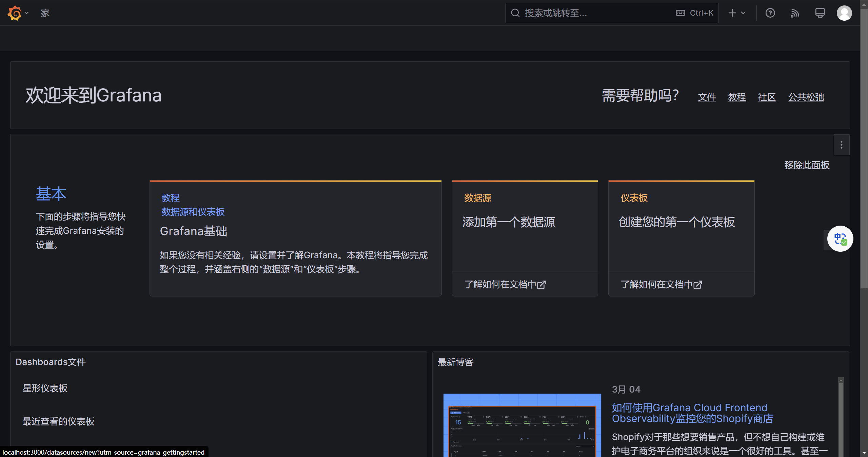Click the 基本 heading text
868x457 pixels.
tap(51, 194)
